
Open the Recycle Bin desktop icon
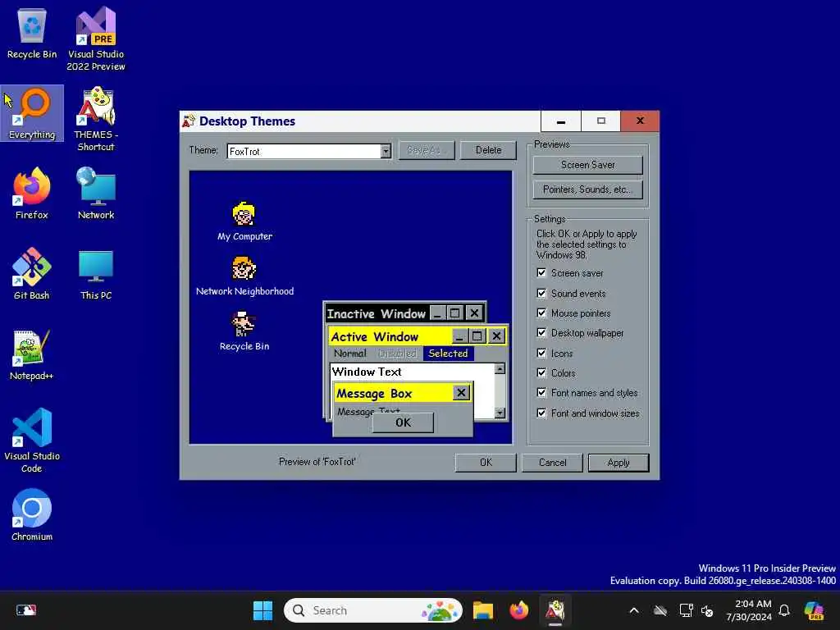coord(32,33)
